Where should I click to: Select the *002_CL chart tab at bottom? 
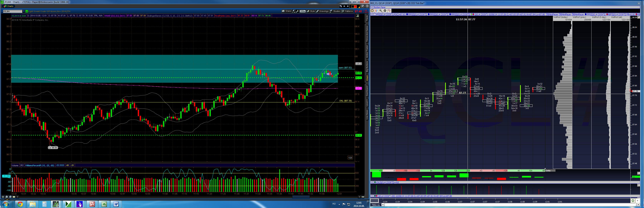[376, 205]
